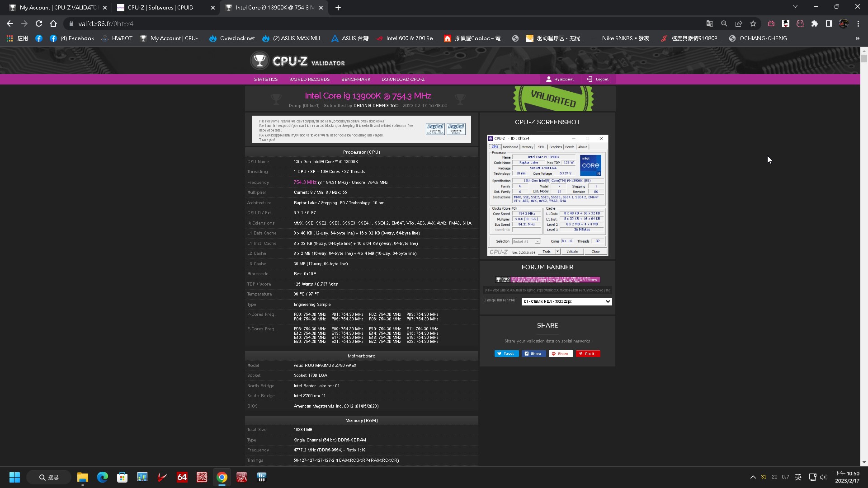Open the Chrome three-dot menu

858,23
